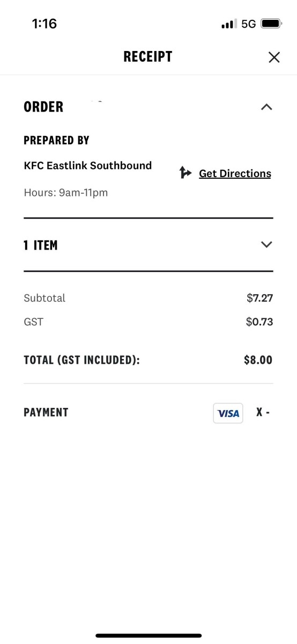Expand the 1 ITEM section chevron

tap(266, 245)
